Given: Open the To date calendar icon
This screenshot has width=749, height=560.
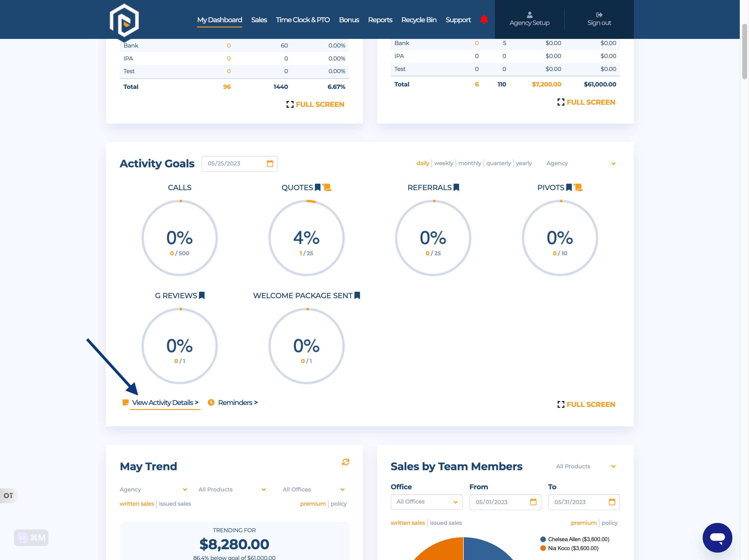Looking at the screenshot, I should [612, 502].
